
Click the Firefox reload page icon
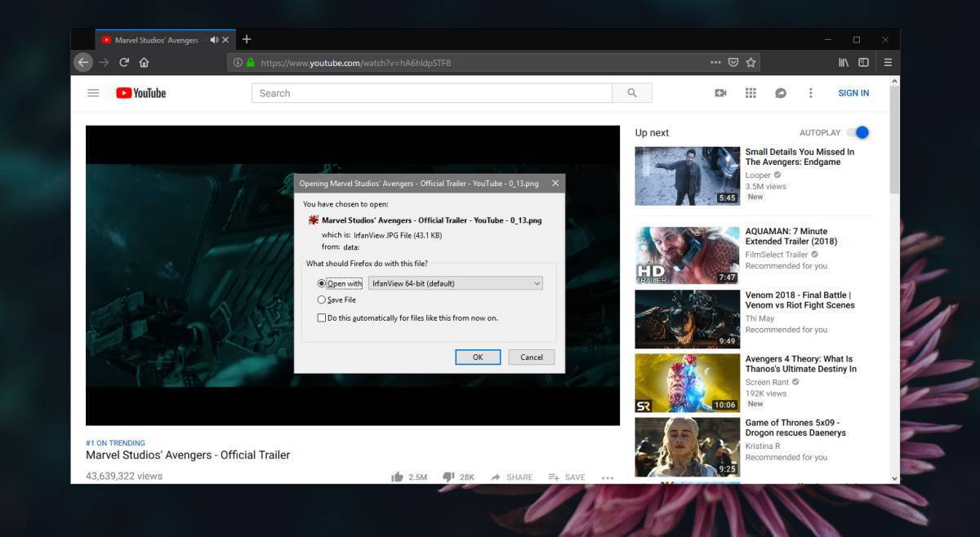tap(124, 63)
